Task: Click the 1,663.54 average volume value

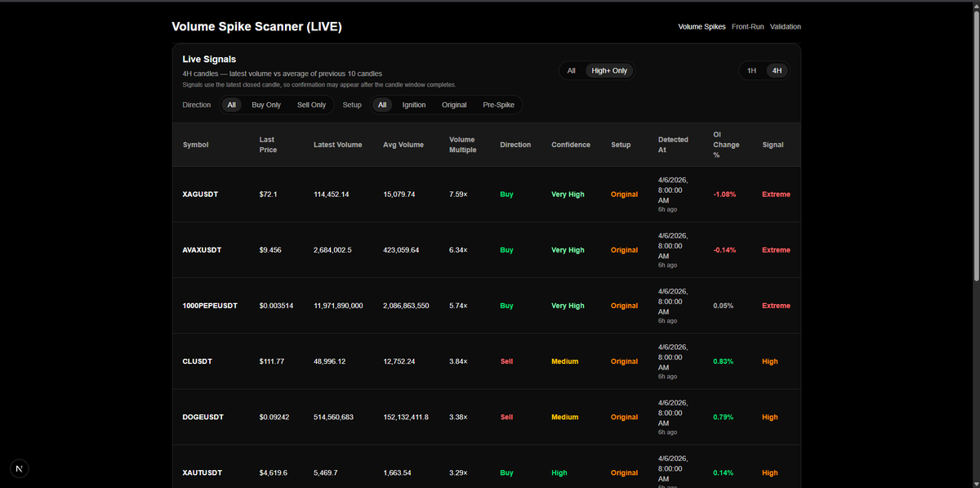Action: (397, 472)
